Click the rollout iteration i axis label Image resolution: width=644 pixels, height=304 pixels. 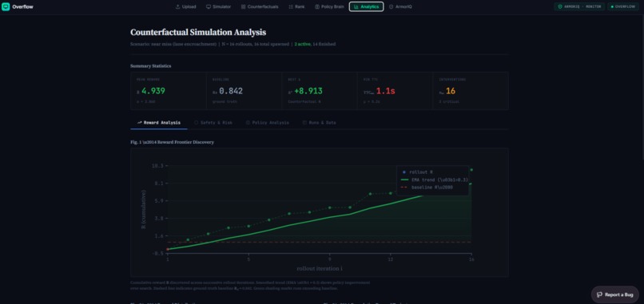pyautogui.click(x=320, y=268)
